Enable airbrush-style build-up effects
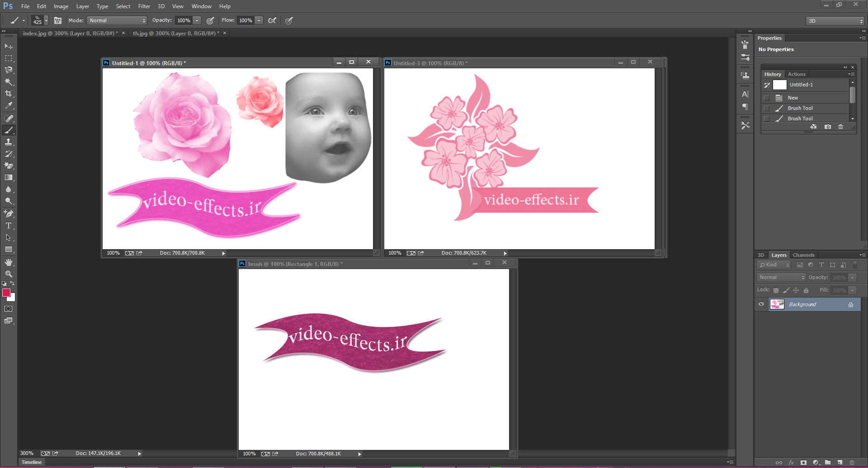 coord(272,20)
